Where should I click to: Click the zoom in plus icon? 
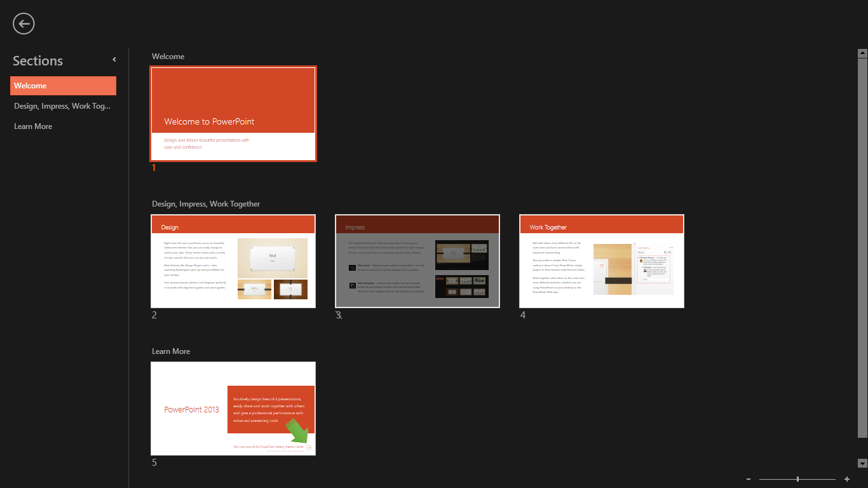click(x=846, y=479)
